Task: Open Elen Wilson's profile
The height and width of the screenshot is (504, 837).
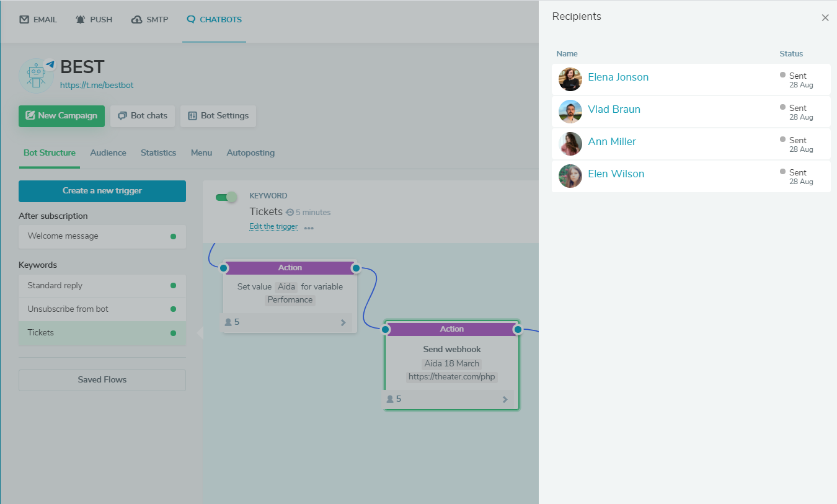Action: pos(616,174)
